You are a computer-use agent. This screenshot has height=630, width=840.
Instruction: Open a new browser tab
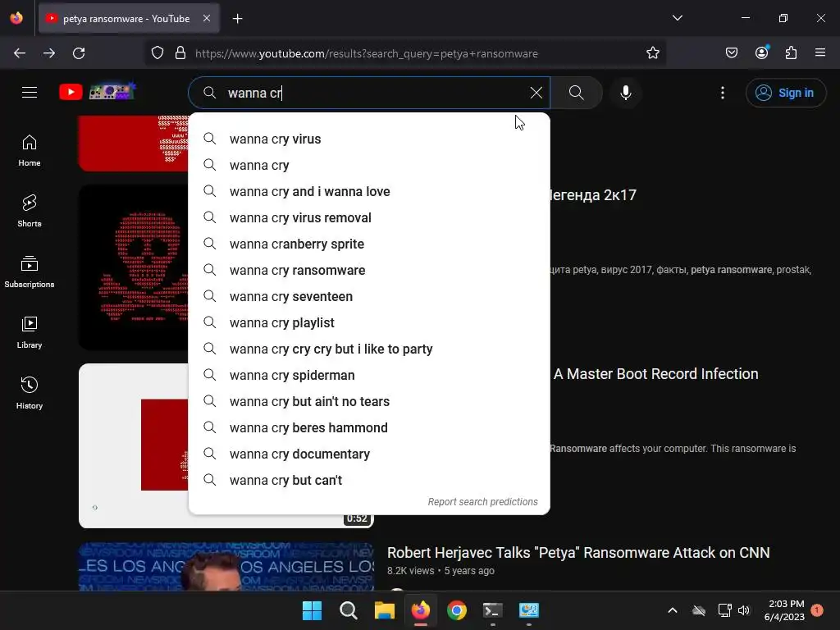[237, 19]
